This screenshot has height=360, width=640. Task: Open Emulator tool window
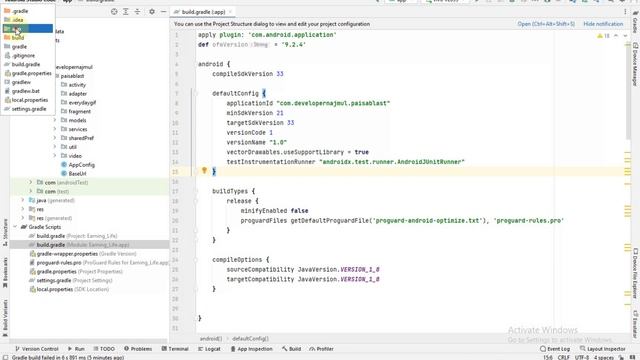click(635, 324)
